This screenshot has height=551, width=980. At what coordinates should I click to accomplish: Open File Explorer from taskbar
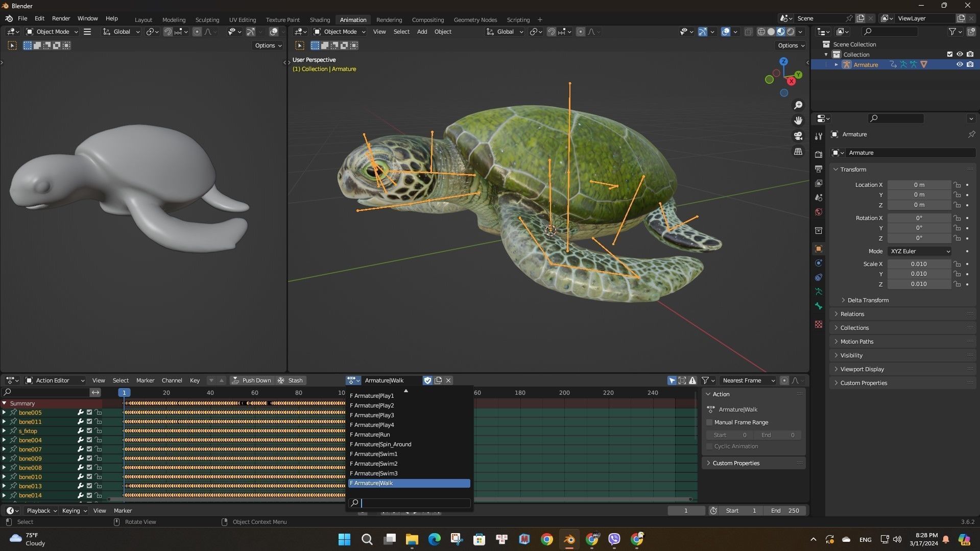pos(412,539)
